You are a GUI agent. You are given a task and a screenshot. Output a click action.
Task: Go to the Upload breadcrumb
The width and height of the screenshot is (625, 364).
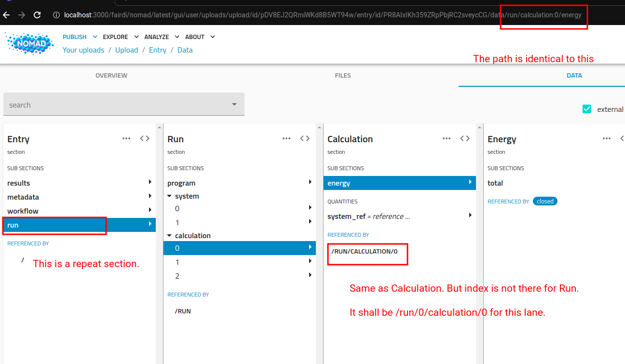pyautogui.click(x=126, y=50)
